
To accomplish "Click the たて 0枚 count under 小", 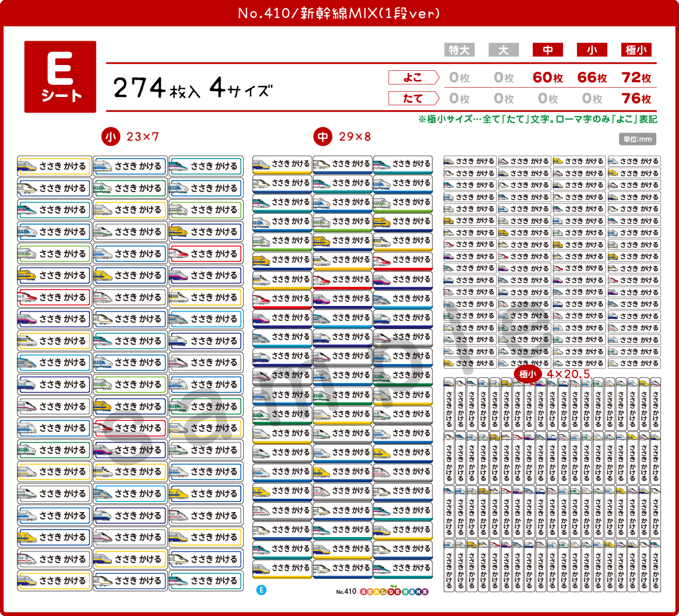I will coord(593,98).
